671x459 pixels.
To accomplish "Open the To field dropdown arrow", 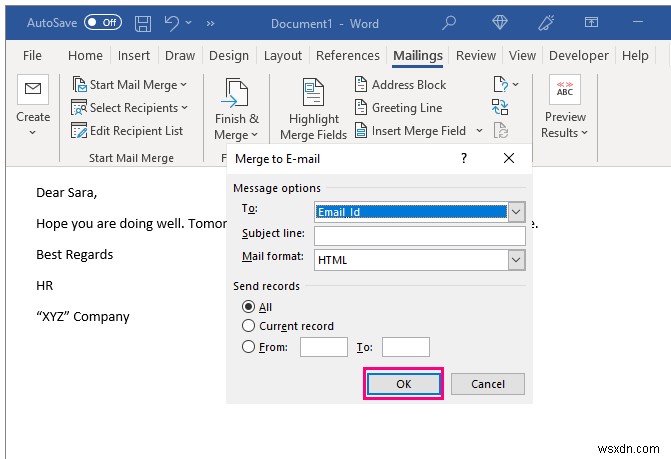I will point(517,212).
